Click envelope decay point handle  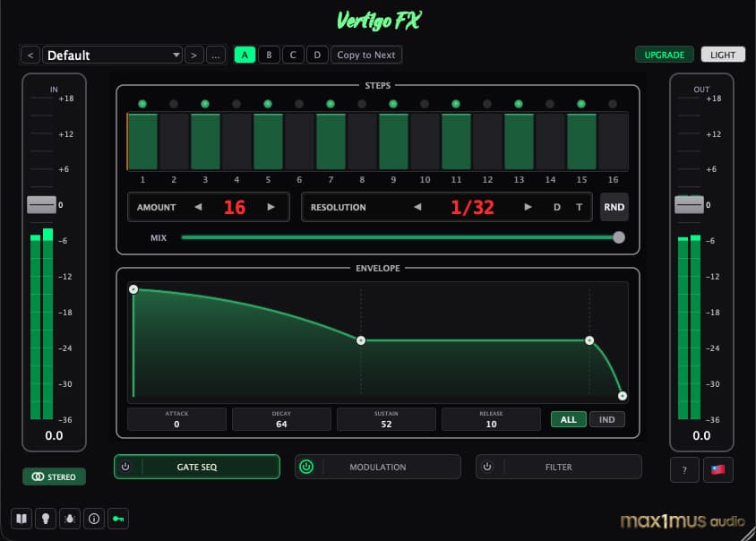[361, 340]
